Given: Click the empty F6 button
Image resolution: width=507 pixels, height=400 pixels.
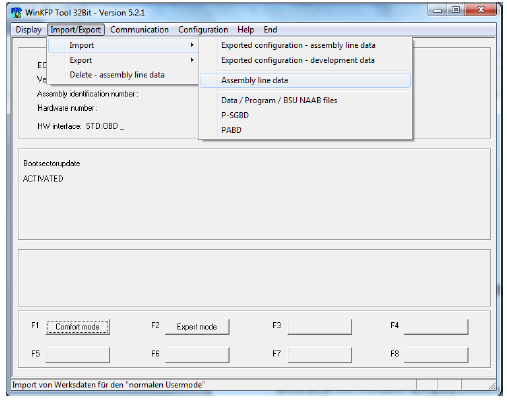Looking at the screenshot, I should [x=197, y=355].
